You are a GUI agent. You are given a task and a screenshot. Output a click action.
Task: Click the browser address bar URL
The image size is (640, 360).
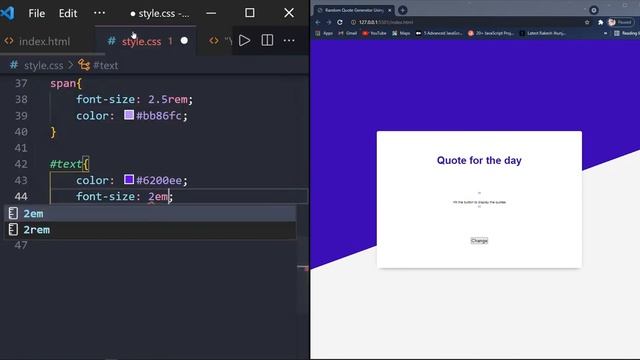[x=386, y=22]
